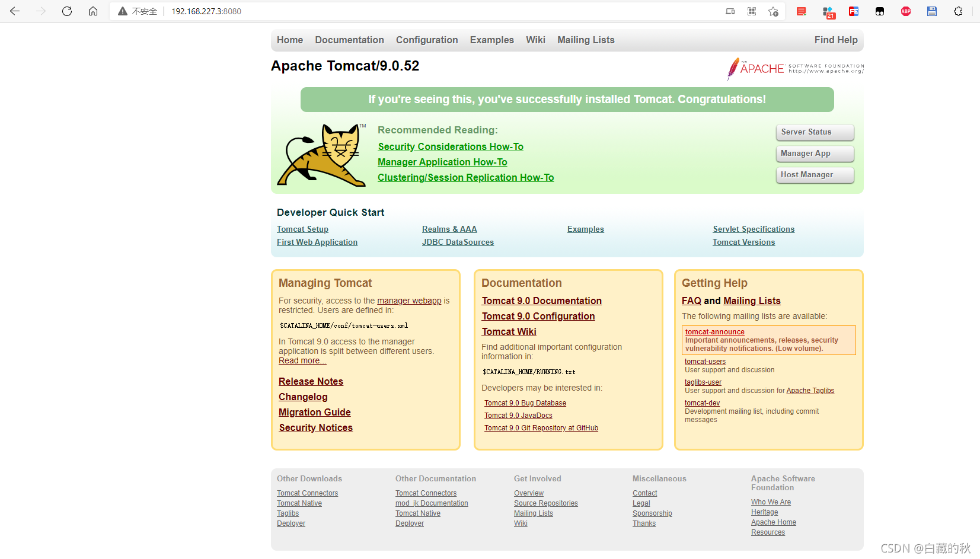Open Examples link under Developer Quick Start
The width and height of the screenshot is (980, 559).
(x=586, y=229)
